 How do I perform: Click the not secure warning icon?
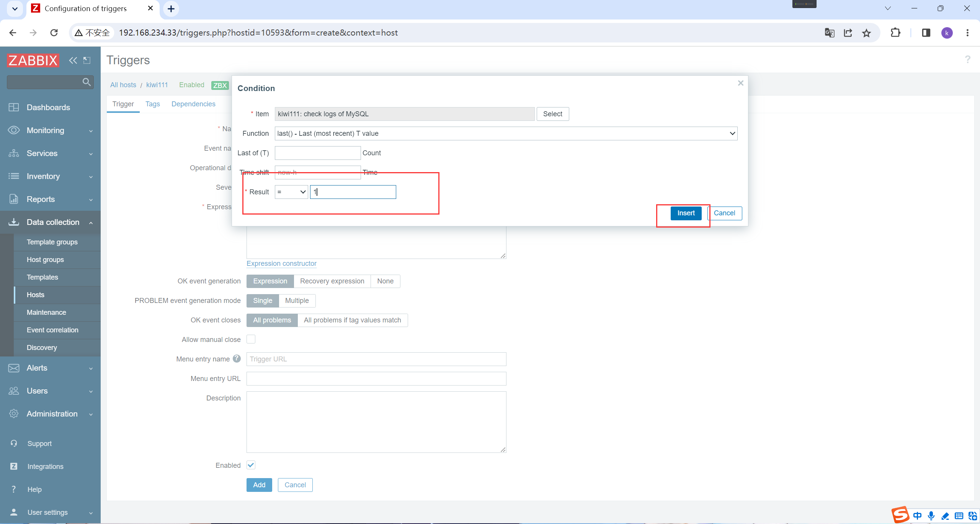(78, 33)
